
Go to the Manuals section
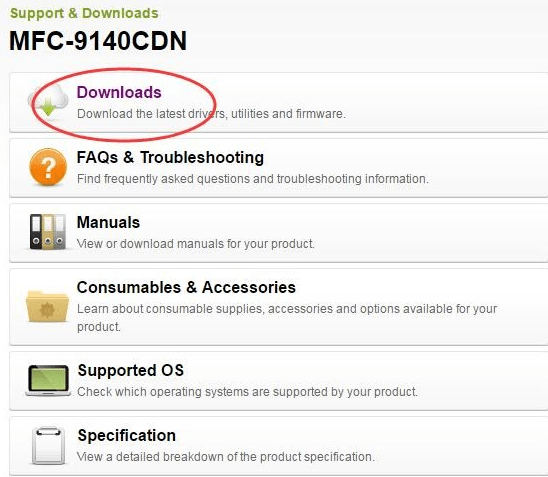click(x=108, y=222)
